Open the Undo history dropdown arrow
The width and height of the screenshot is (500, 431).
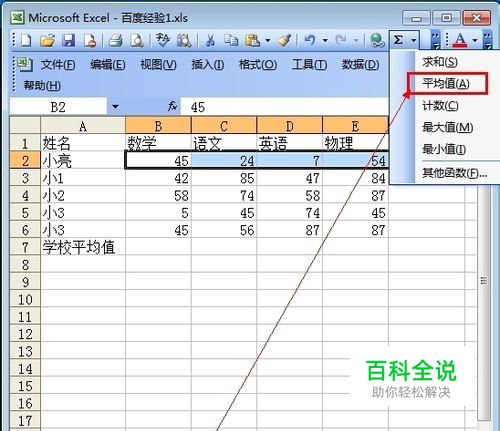[x=325, y=41]
